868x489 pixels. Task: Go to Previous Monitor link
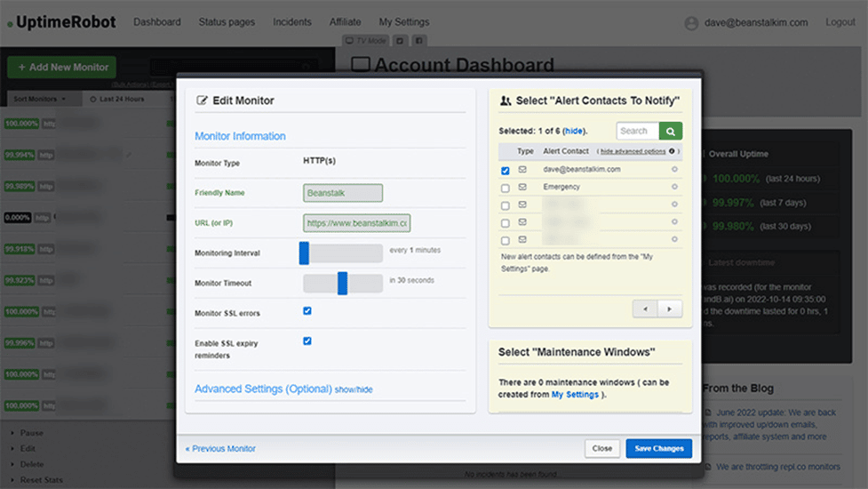tap(220, 449)
